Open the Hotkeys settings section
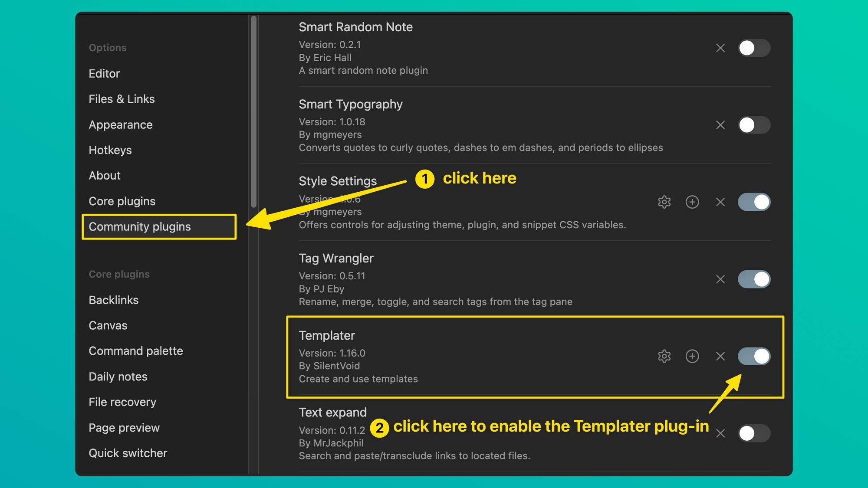 [110, 150]
